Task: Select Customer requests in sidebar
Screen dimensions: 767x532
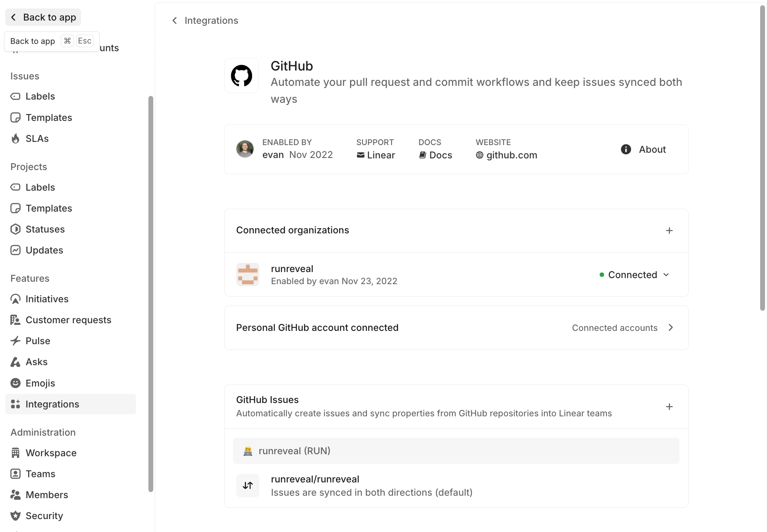Action: (68, 320)
